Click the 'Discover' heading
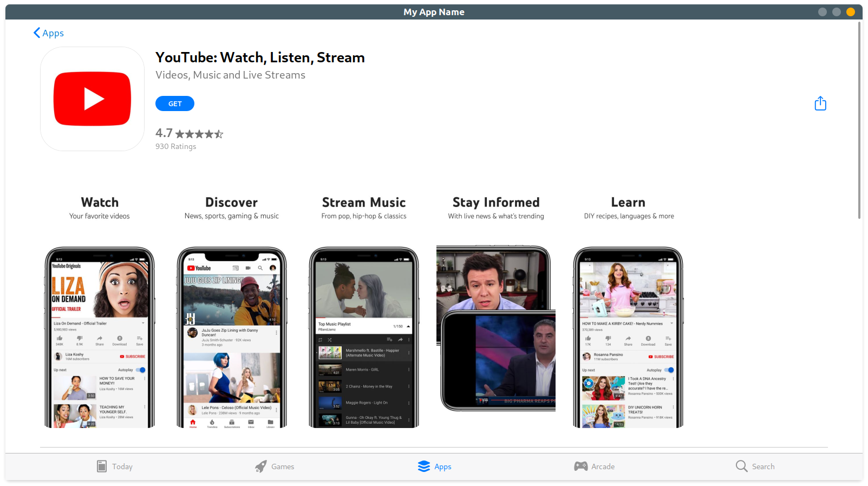Screen dimensions: 868x486 pos(232,202)
